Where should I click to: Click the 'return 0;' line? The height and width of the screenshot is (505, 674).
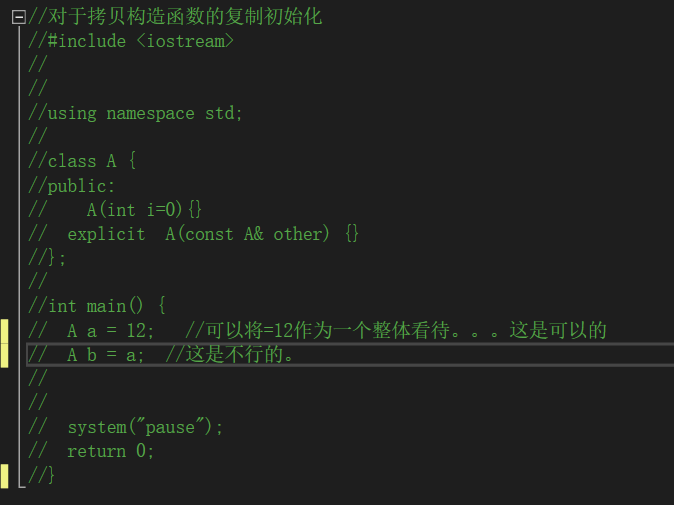click(x=111, y=451)
